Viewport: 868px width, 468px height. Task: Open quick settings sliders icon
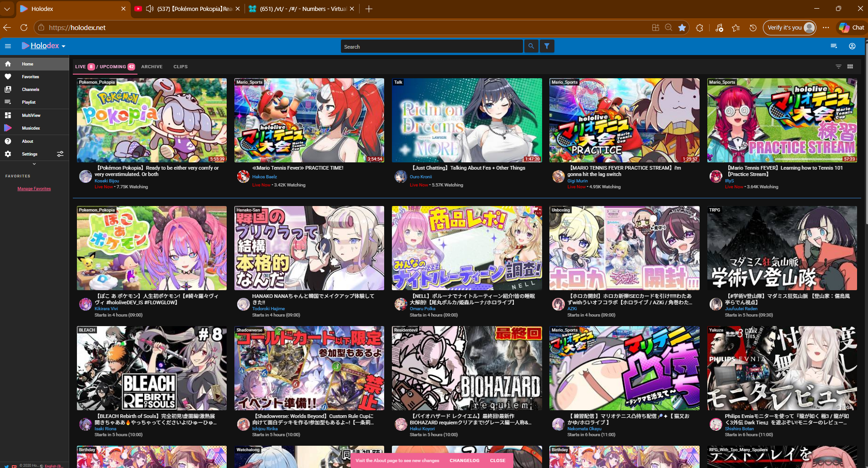pos(60,154)
